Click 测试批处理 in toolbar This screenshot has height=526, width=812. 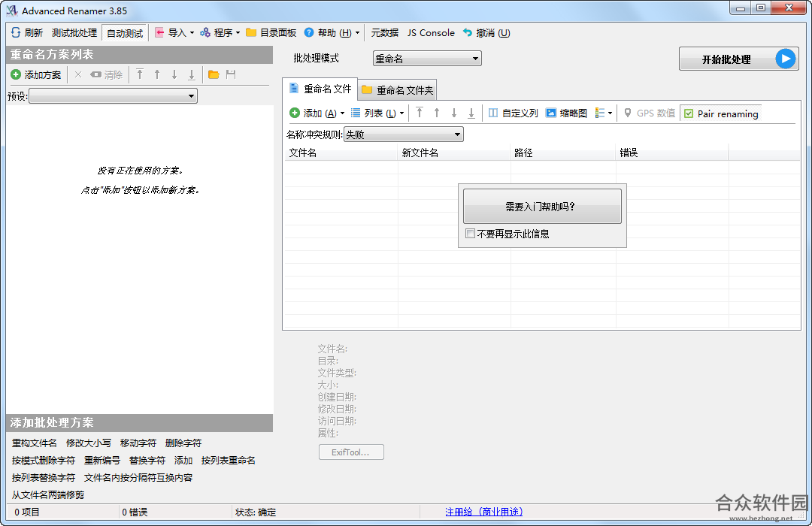[74, 32]
